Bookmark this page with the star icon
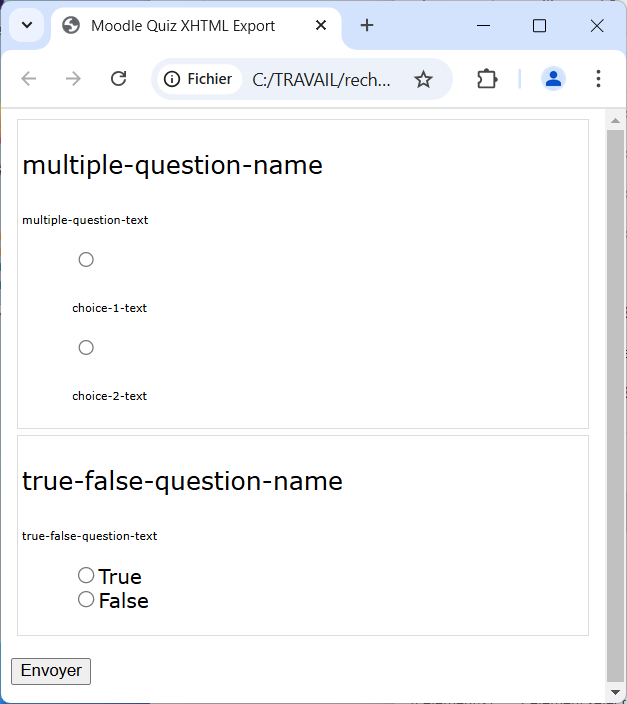Image resolution: width=627 pixels, height=704 pixels. click(x=423, y=79)
